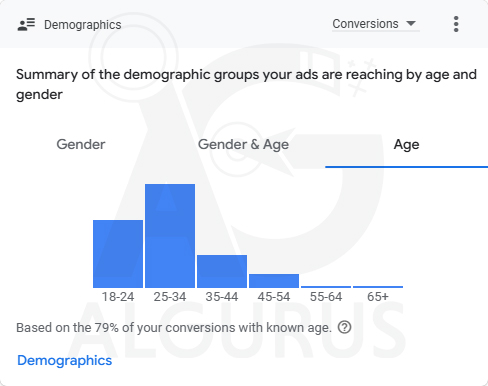Screen dimensions: 488x386
Task: Switch to the Gender tab
Action: tap(81, 144)
